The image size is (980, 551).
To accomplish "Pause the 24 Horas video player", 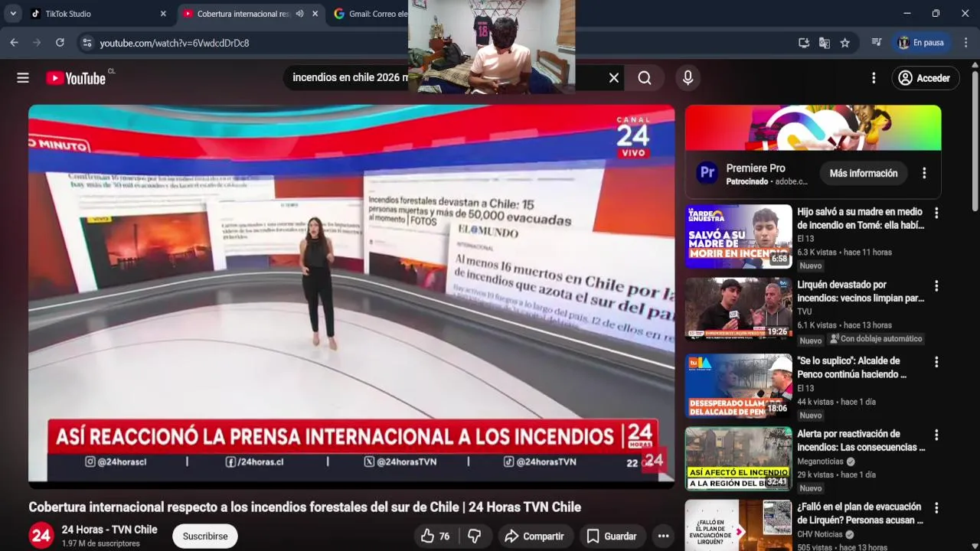I will 351,295.
